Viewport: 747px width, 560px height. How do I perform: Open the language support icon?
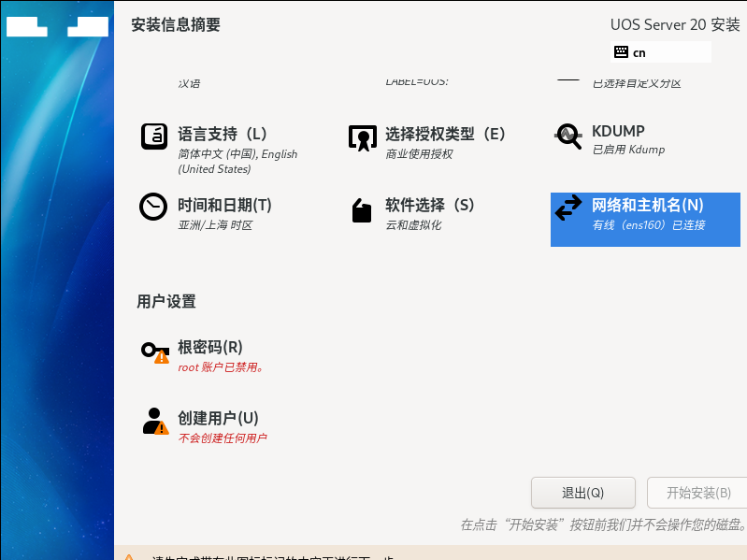point(154,136)
